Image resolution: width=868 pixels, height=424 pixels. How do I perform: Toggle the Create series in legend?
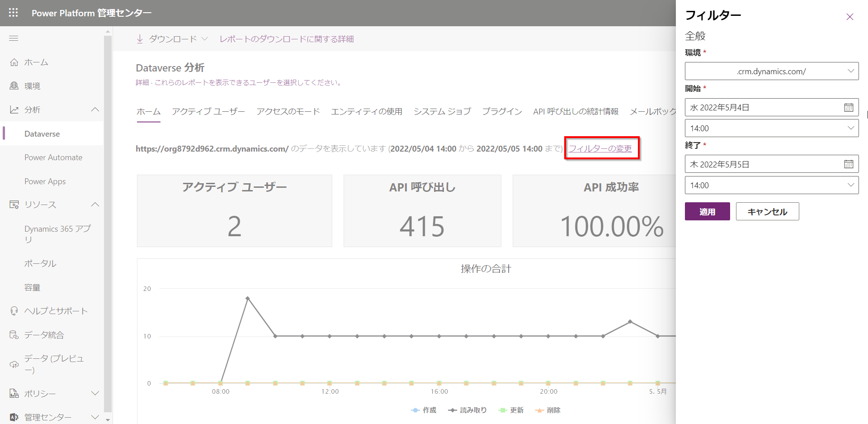point(424,410)
